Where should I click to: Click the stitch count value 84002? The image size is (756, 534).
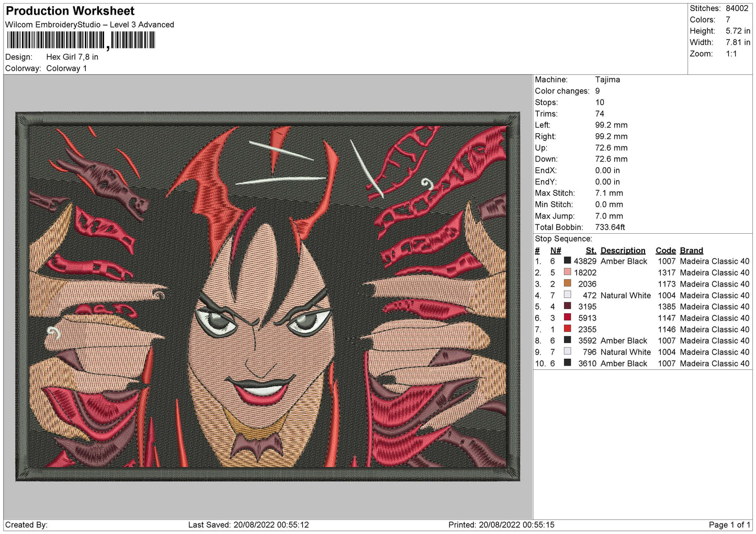pyautogui.click(x=737, y=8)
